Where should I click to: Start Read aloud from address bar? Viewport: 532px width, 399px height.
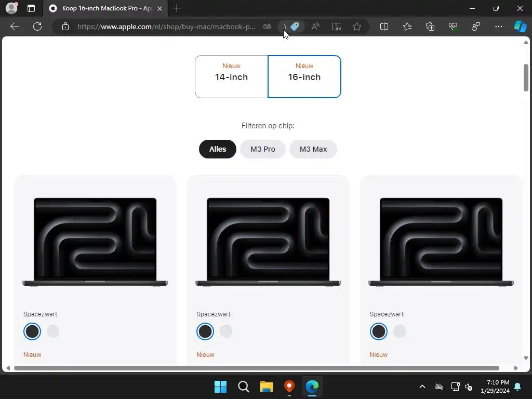tap(315, 26)
